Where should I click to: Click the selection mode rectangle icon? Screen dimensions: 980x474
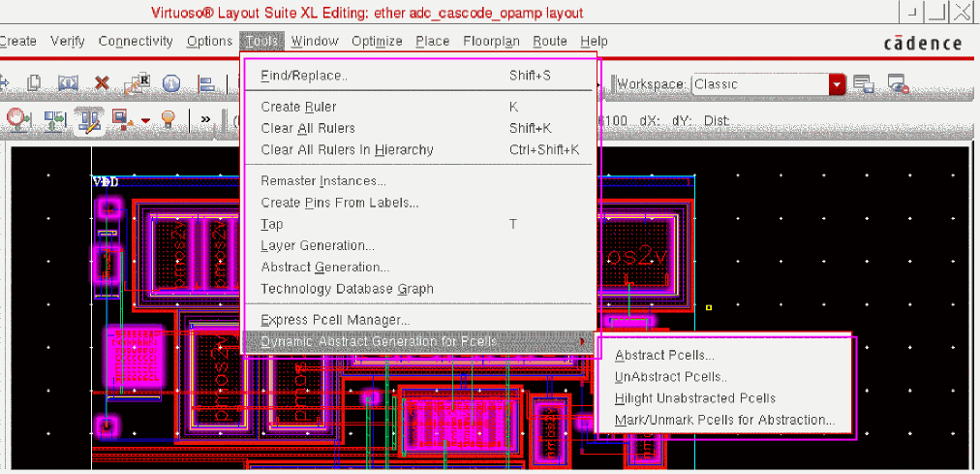pyautogui.click(x=120, y=118)
